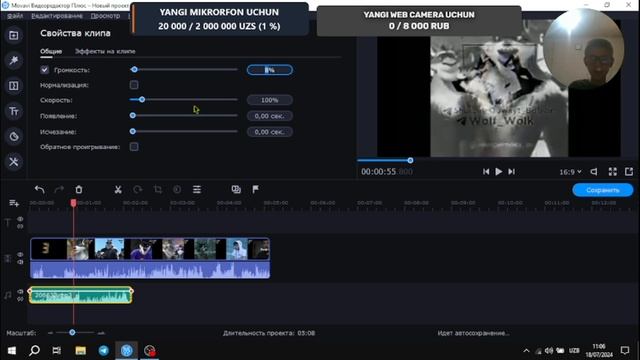Click the preview seek bar handle

[x=410, y=160]
